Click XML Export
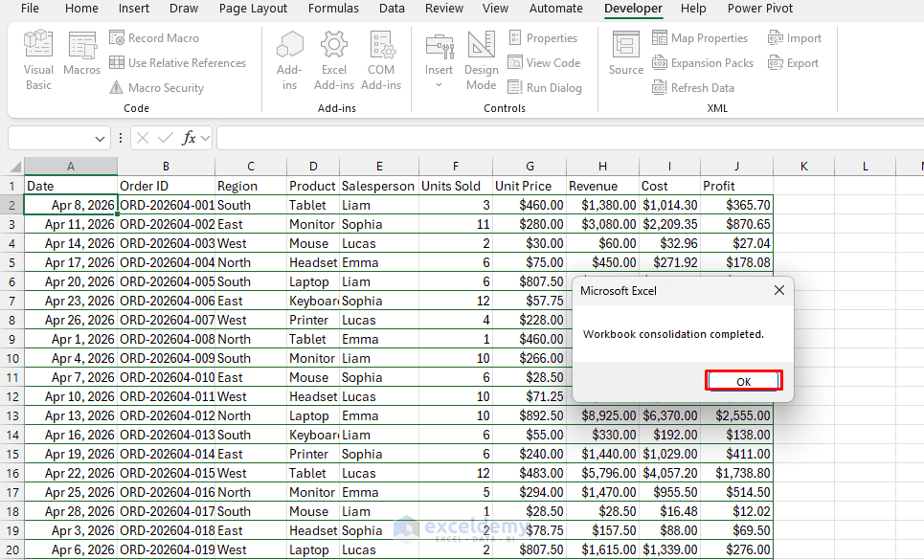Image resolution: width=924 pixels, height=560 pixels. click(793, 62)
